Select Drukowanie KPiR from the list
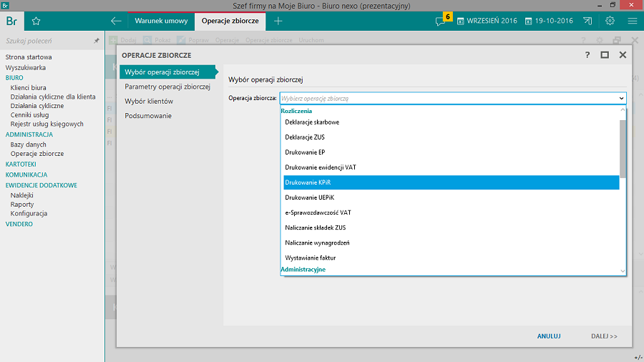 [451, 182]
